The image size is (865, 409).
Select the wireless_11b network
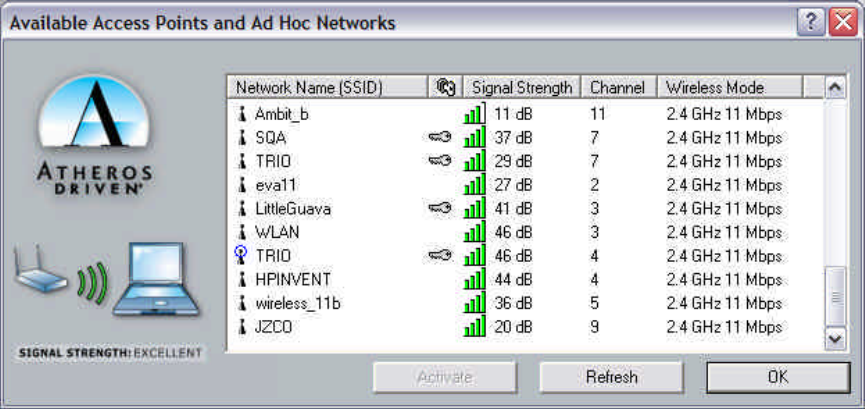click(297, 304)
